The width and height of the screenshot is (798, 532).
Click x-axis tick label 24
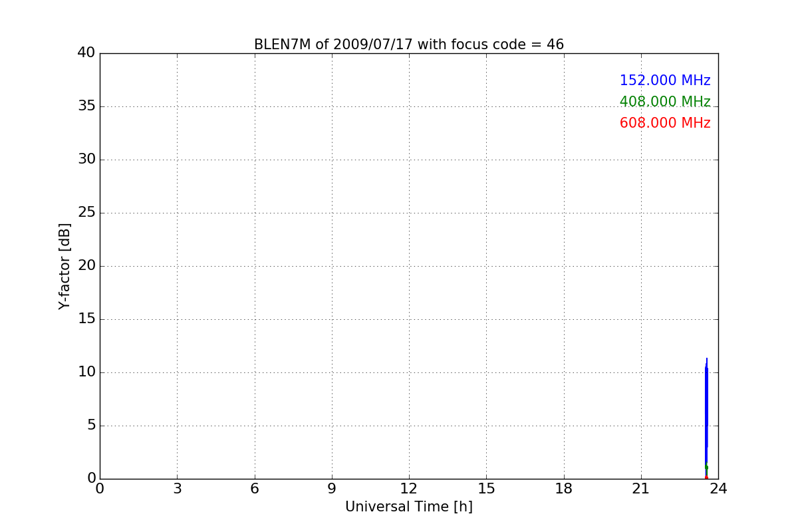pos(718,489)
